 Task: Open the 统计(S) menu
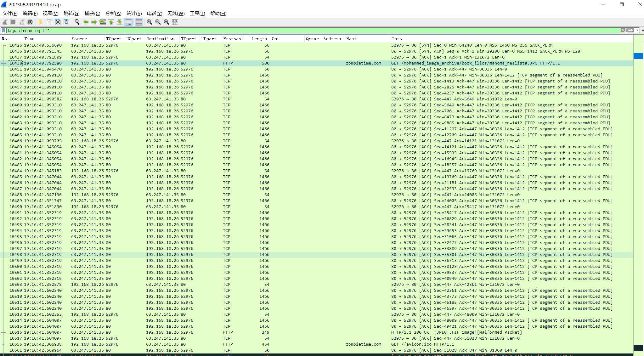click(x=134, y=13)
